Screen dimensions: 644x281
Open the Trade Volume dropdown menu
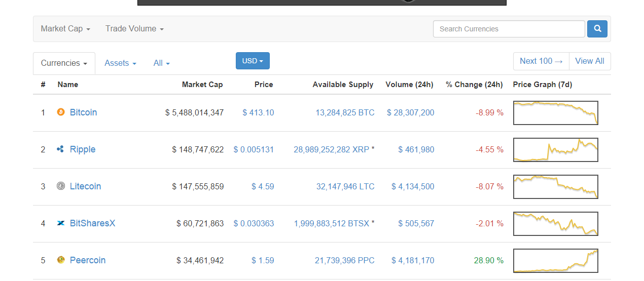[x=134, y=29]
